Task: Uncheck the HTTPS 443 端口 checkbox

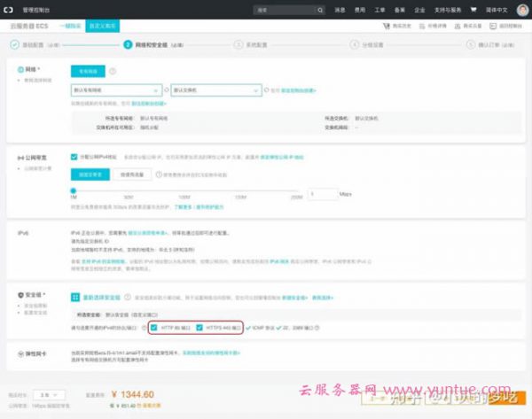Action: (x=199, y=326)
